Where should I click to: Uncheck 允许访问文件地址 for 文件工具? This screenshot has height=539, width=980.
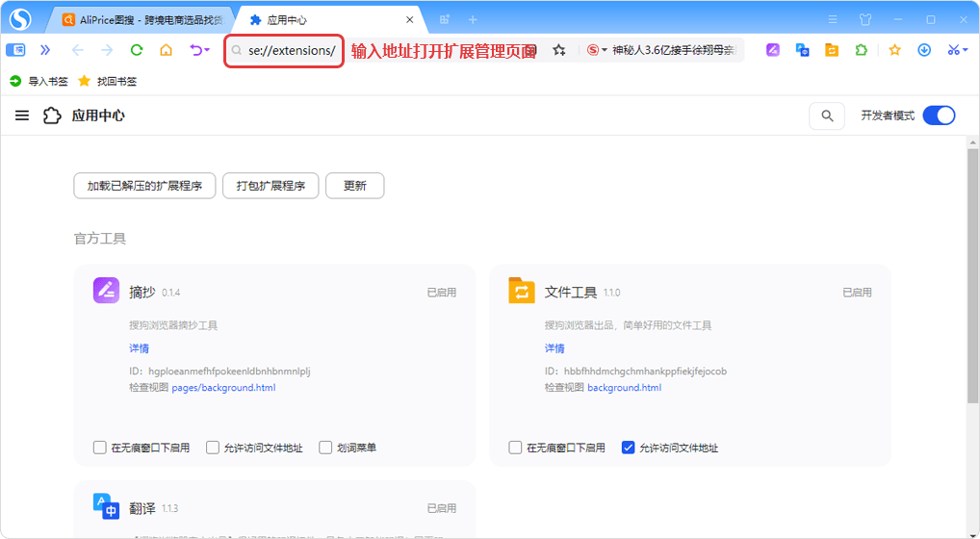(x=629, y=448)
